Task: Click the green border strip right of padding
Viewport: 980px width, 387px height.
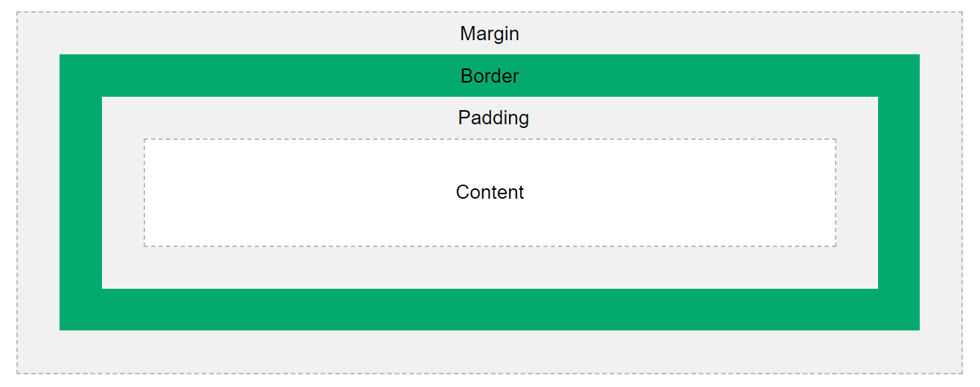Action: (x=899, y=192)
